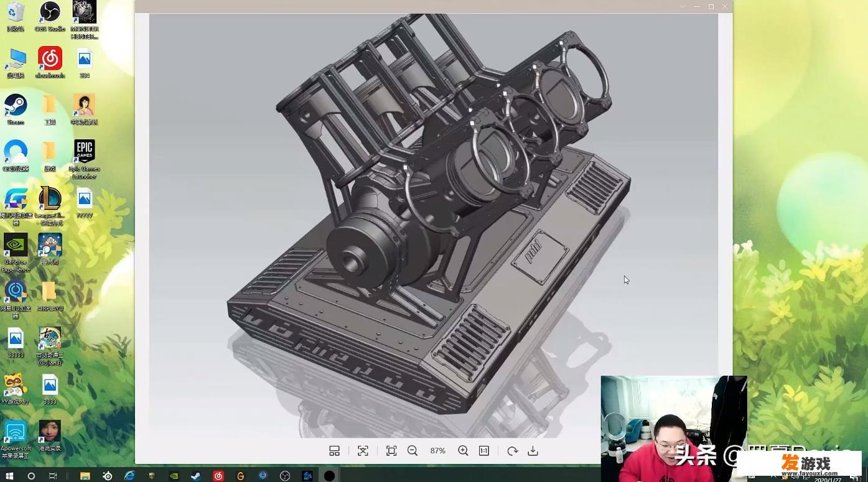Select the 33333 image file on desktop
This screenshot has width=868, height=482.
click(16, 343)
